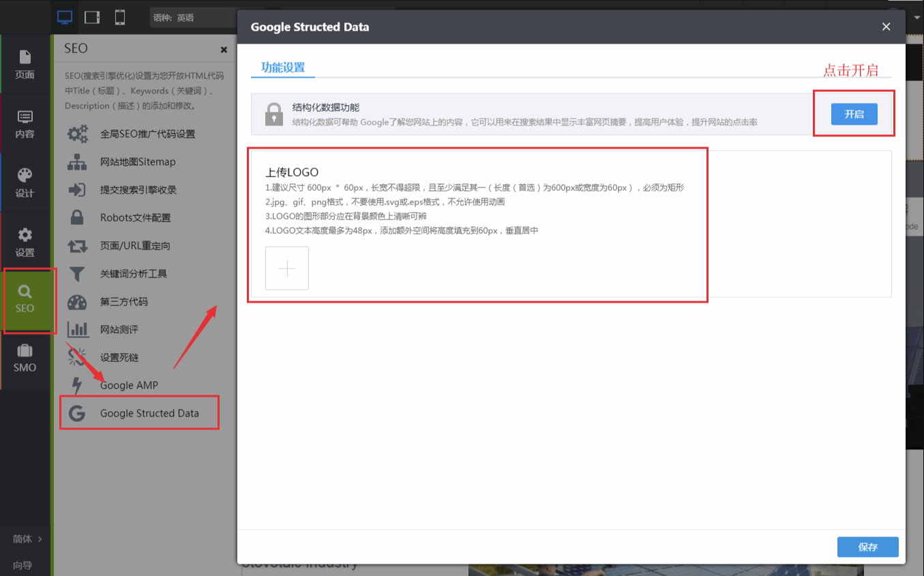Expand the 简体 language switcher
The height and width of the screenshot is (576, 924).
coord(27,539)
